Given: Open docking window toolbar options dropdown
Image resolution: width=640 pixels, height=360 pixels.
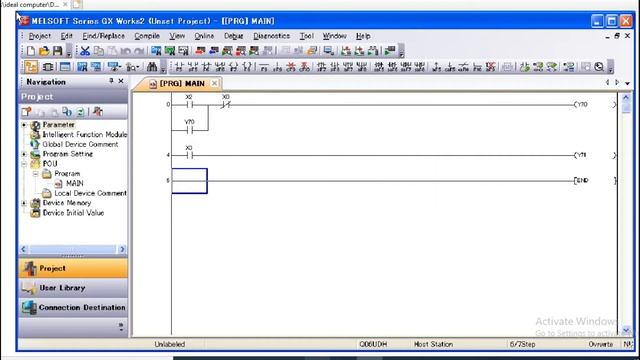Looking at the screenshot, I should (x=163, y=67).
